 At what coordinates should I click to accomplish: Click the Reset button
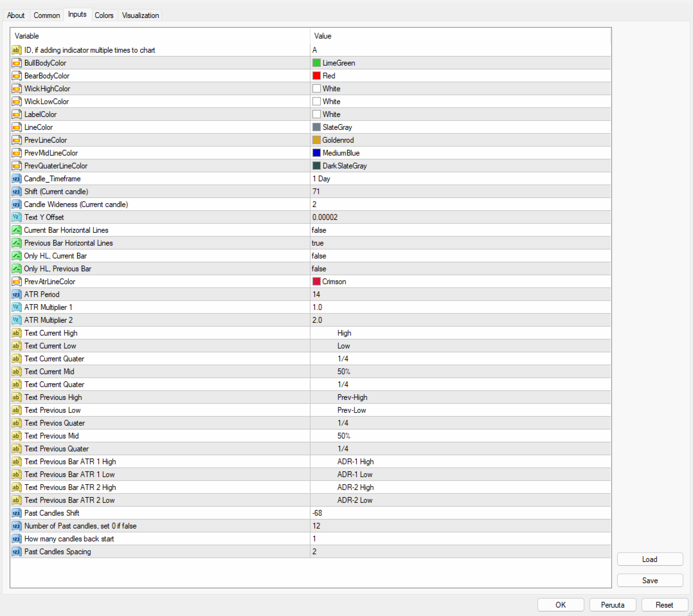coord(664,604)
